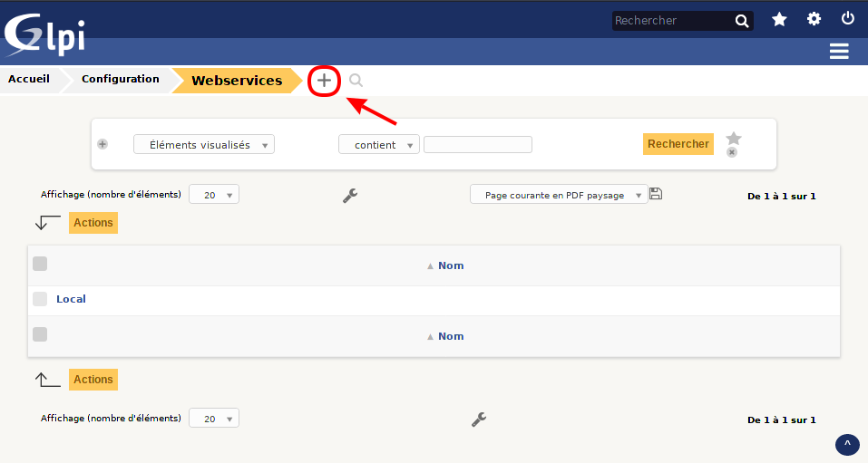The height and width of the screenshot is (463, 868).
Task: Expand the Éléments visualisés dropdown
Action: tap(203, 144)
